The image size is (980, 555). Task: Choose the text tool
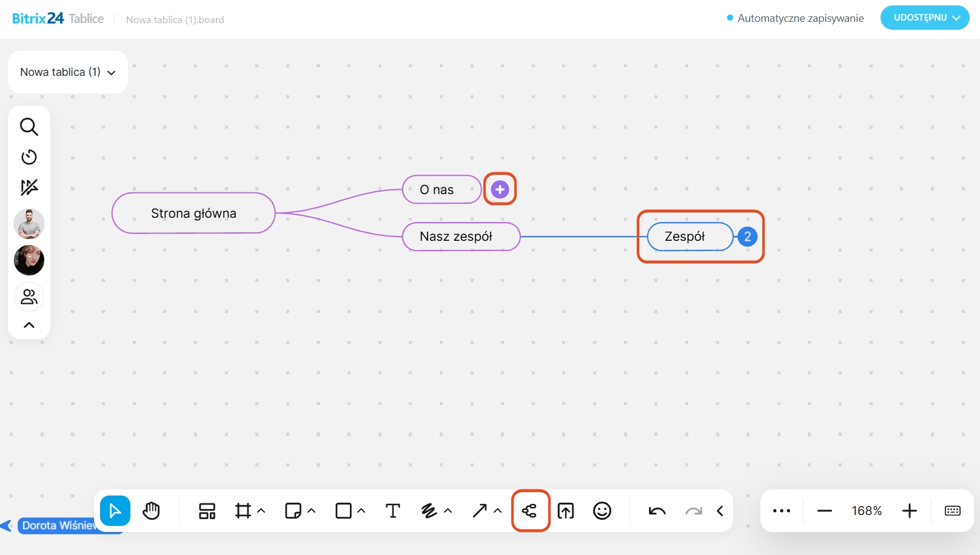click(392, 511)
